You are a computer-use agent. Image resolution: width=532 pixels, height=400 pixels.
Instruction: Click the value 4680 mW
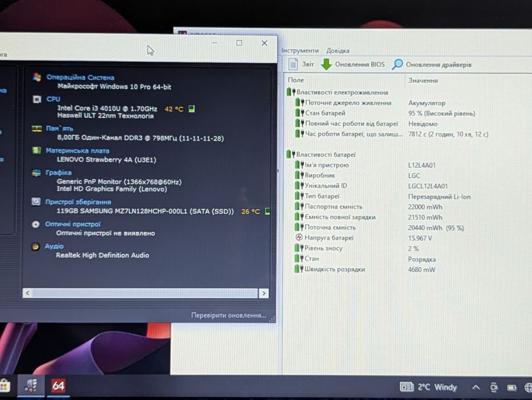pos(421,270)
